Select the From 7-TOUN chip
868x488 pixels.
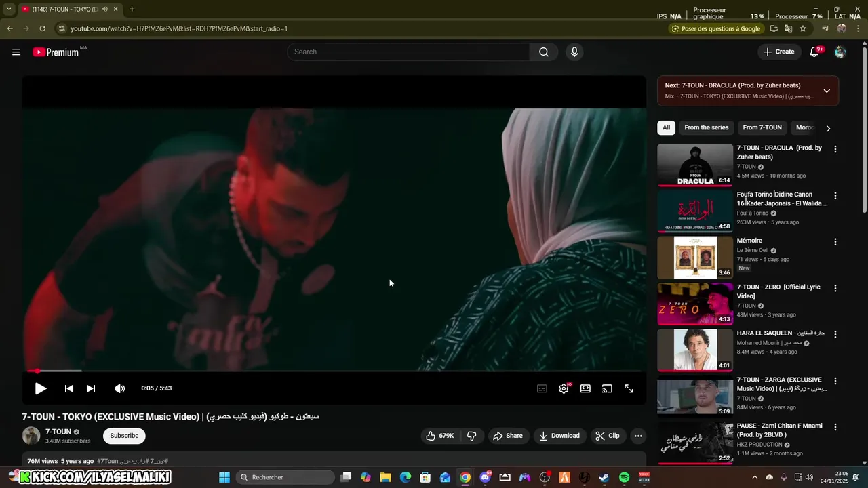(762, 127)
